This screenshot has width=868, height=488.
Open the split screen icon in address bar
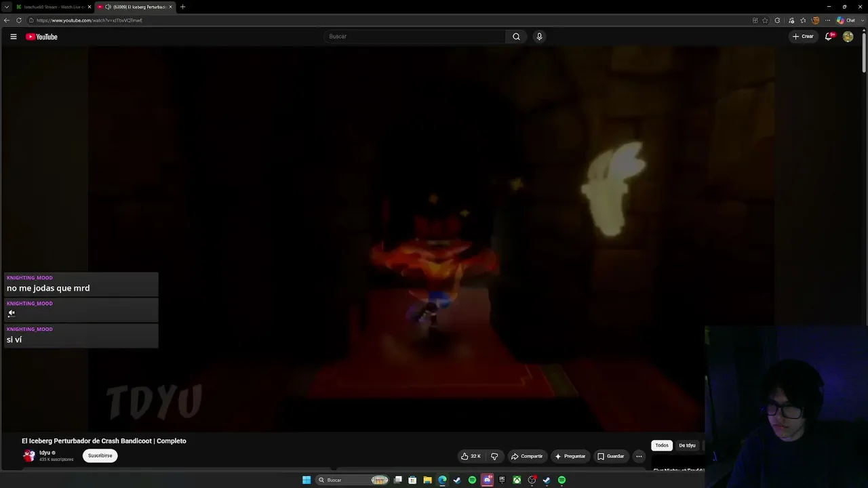coord(755,20)
